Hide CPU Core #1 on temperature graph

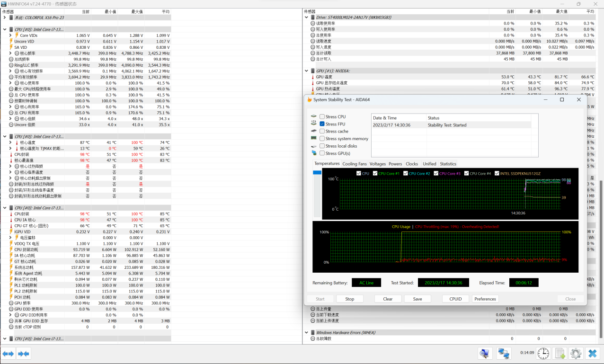(x=374, y=174)
